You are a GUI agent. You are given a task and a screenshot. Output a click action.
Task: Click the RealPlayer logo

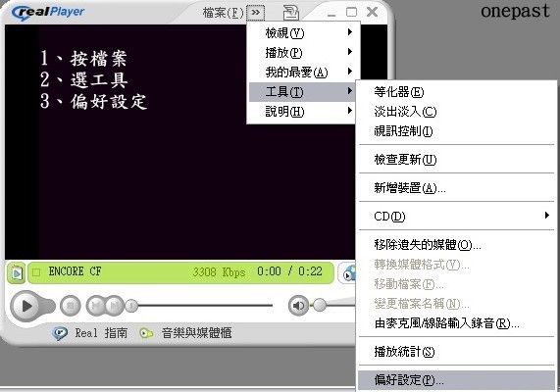[x=48, y=13]
